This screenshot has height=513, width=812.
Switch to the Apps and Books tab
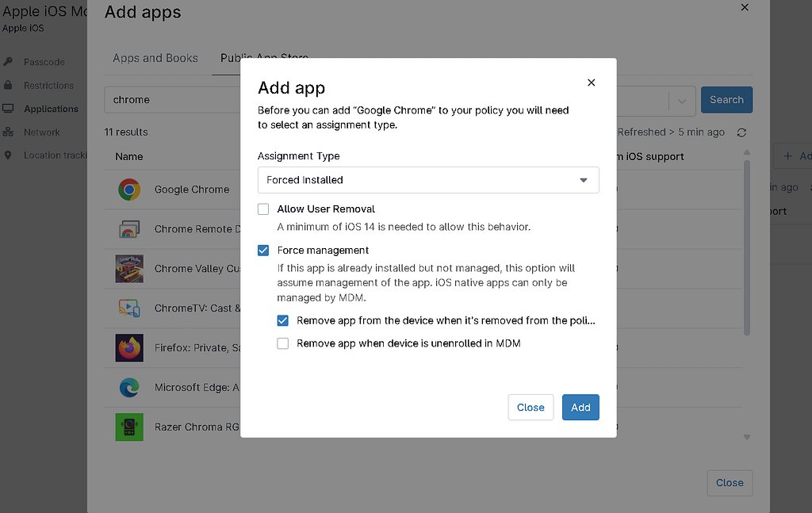point(153,58)
